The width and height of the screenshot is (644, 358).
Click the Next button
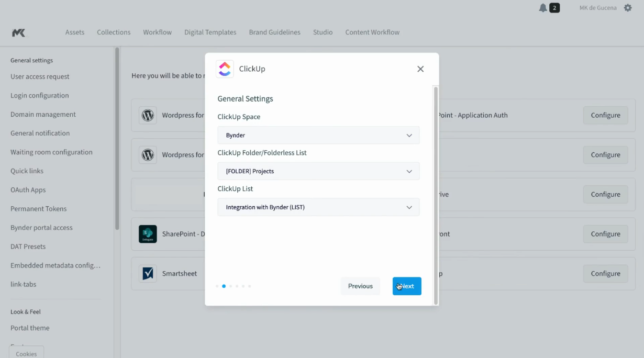tap(407, 286)
